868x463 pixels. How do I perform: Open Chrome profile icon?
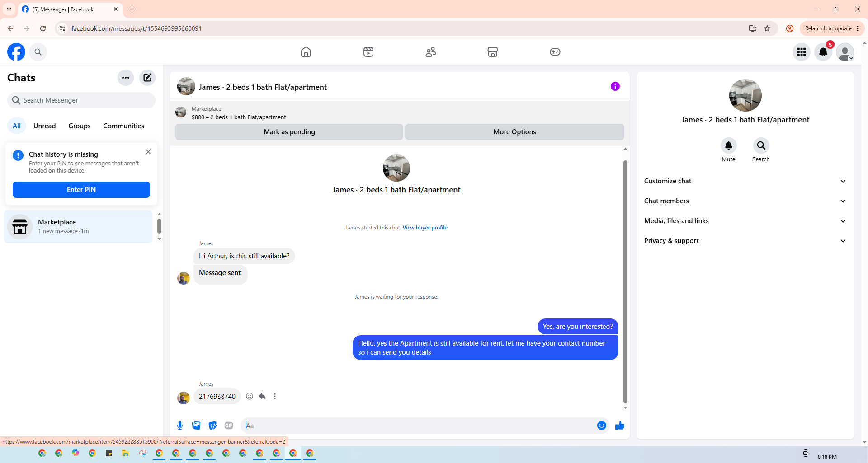[790, 28]
